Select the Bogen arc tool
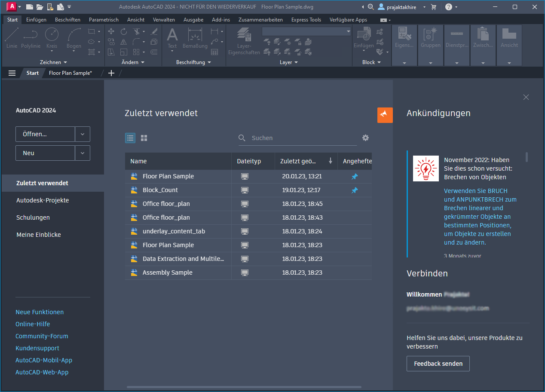This screenshot has width=545, height=392. [74, 38]
